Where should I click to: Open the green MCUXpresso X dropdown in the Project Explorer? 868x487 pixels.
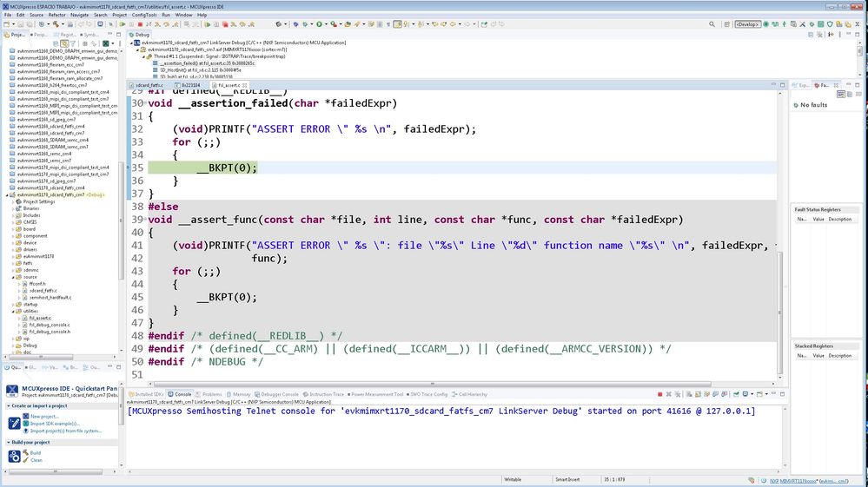point(108,43)
